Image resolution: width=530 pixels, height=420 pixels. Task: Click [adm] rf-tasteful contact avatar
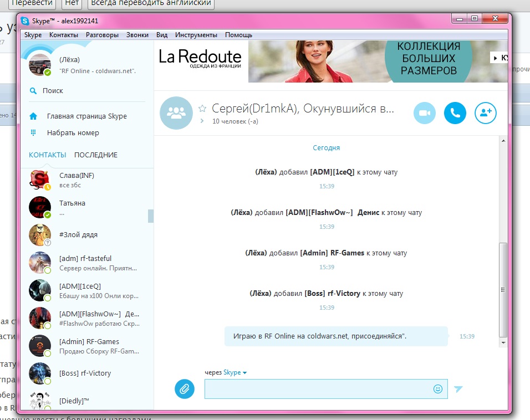coord(40,263)
